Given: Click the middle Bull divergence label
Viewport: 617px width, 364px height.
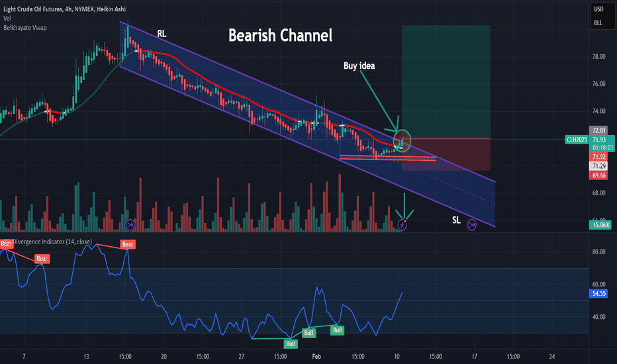Looking at the screenshot, I should click(x=309, y=333).
